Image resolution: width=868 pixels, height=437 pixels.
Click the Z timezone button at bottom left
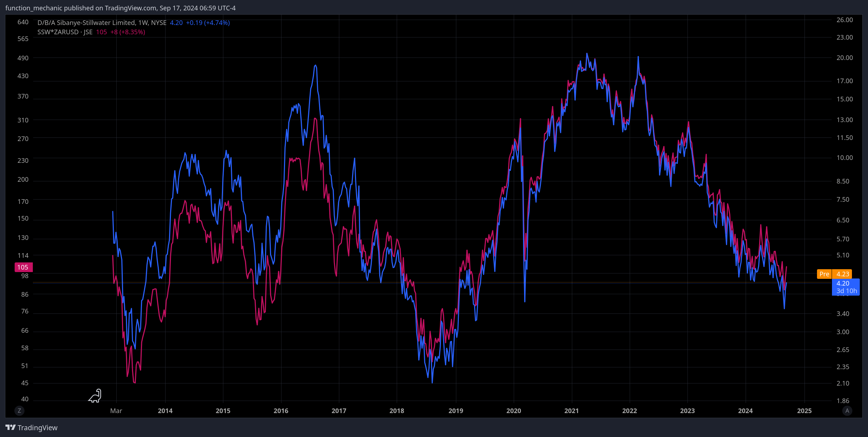pos(19,411)
